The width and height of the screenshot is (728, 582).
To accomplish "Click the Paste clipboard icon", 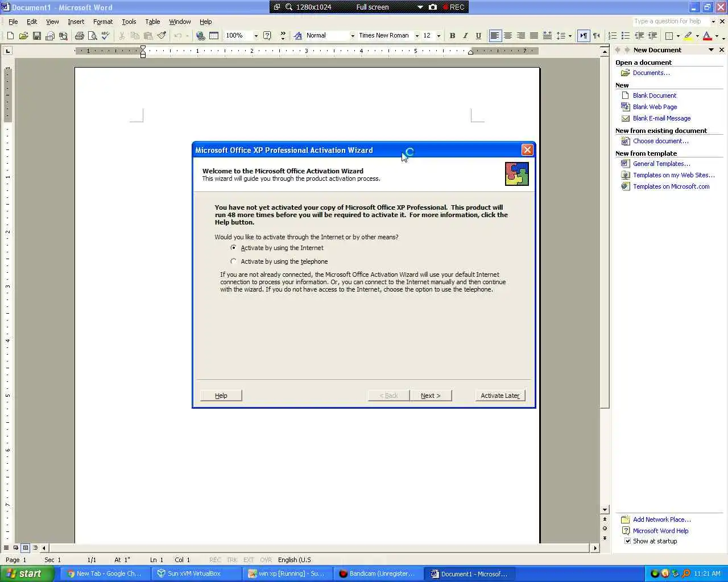I will [148, 35].
